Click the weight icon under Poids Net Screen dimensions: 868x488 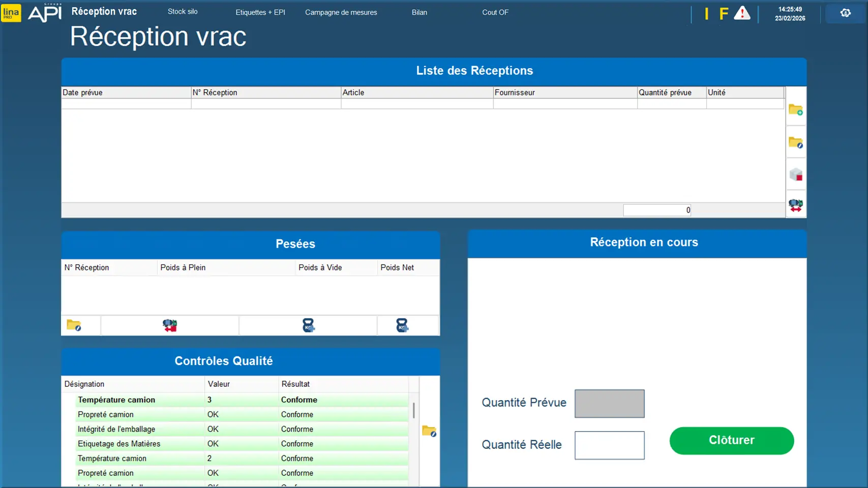pos(402,325)
